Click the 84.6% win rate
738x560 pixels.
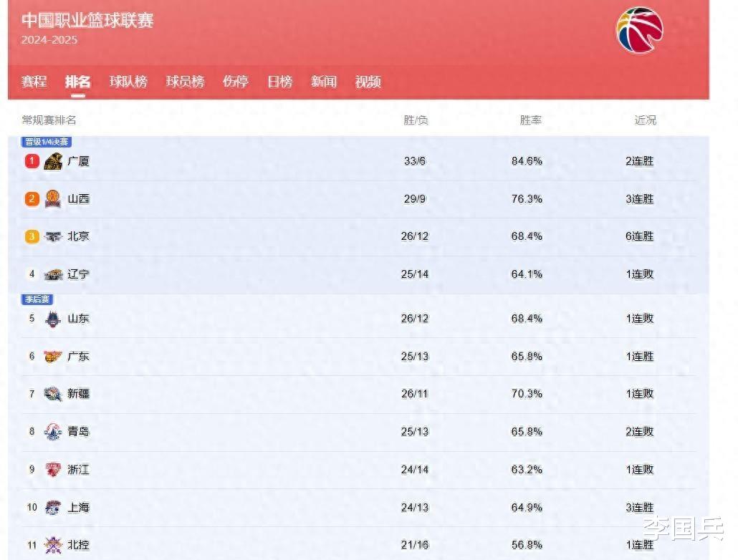(x=527, y=161)
